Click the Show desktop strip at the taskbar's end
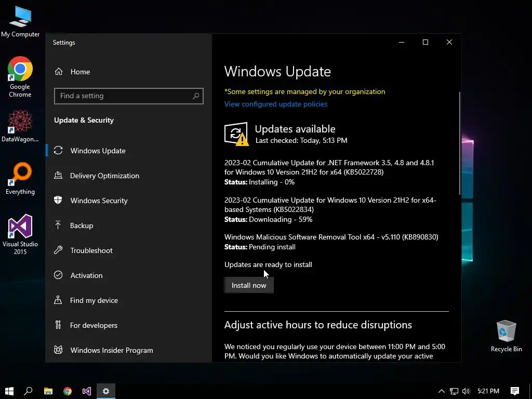The width and height of the screenshot is (532, 399). pos(530,391)
